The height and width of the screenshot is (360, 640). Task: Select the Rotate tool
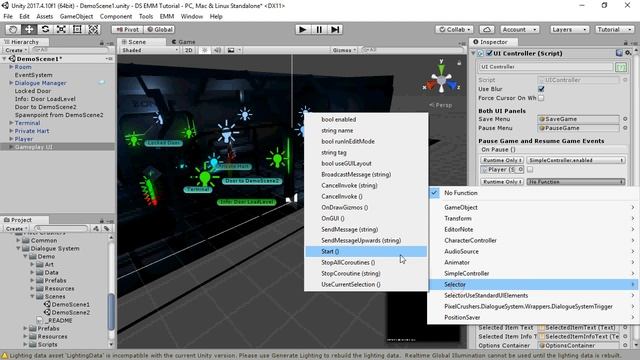click(45, 29)
